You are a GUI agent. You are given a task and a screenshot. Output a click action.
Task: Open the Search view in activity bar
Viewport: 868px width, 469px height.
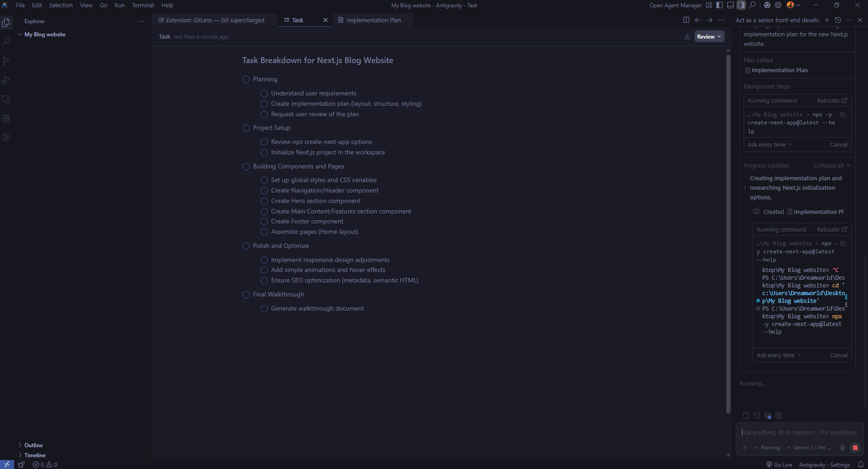[x=6, y=41]
